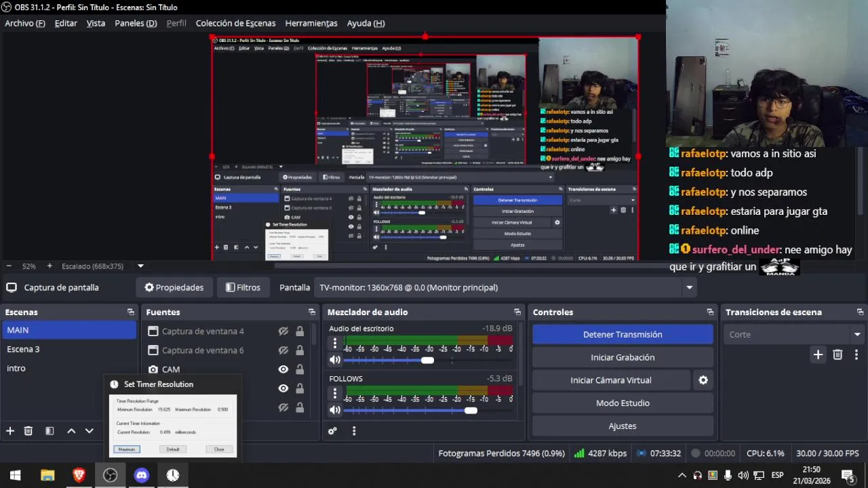Pop out the Controles panel
Screen dimensions: 868x488
(710, 312)
